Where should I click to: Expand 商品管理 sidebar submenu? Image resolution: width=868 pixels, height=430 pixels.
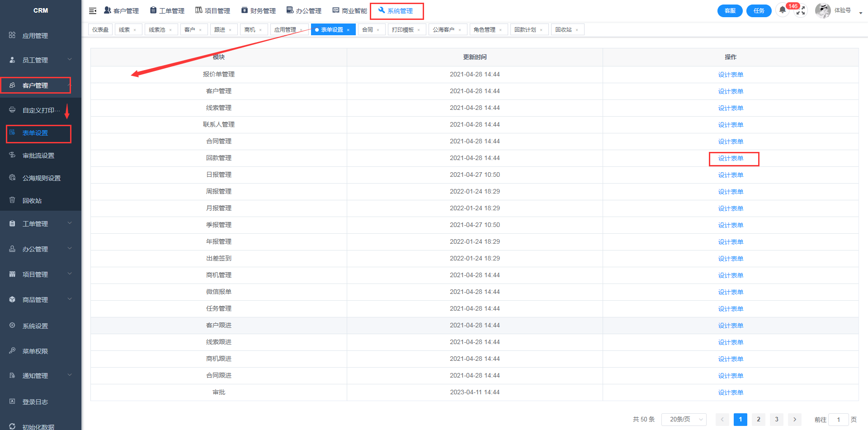tap(69, 299)
